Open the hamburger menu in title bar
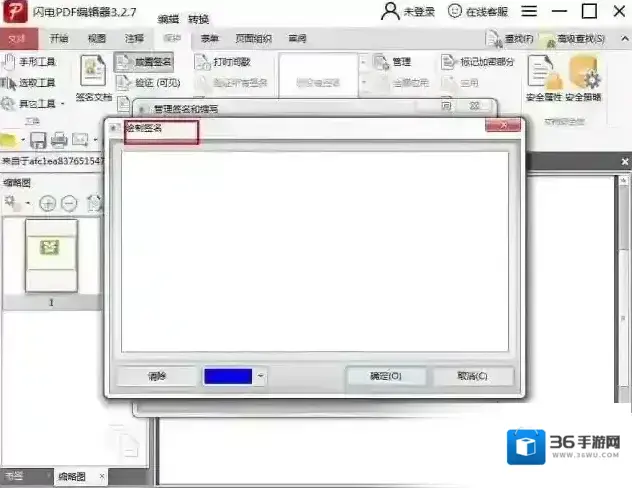632x488 pixels. (x=529, y=11)
